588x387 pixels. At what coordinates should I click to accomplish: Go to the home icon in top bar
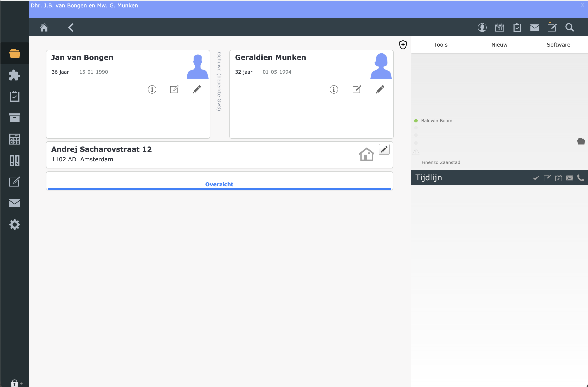44,27
